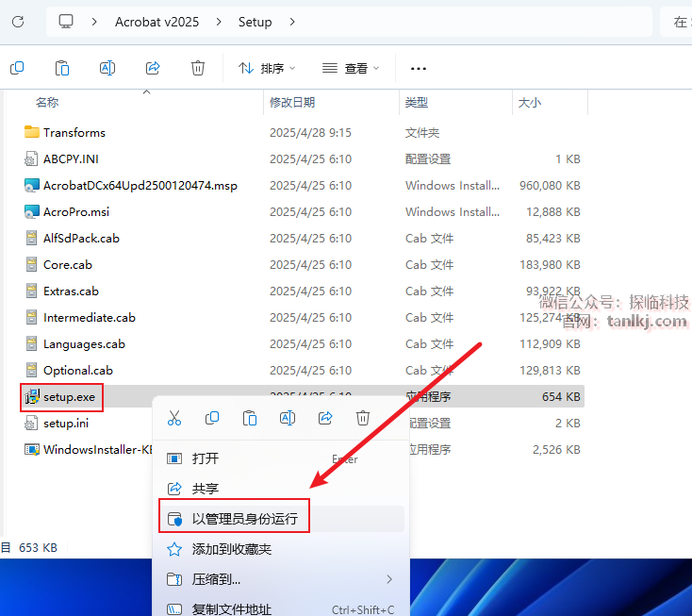Click the WindowsInstaller-KB file icon
Screen dimensions: 692x616
(32, 450)
